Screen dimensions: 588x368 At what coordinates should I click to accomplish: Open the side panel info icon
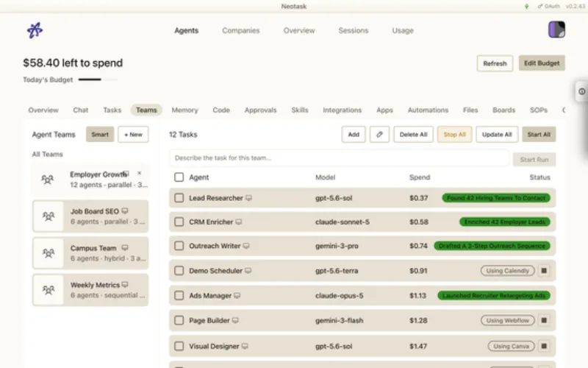click(x=581, y=91)
